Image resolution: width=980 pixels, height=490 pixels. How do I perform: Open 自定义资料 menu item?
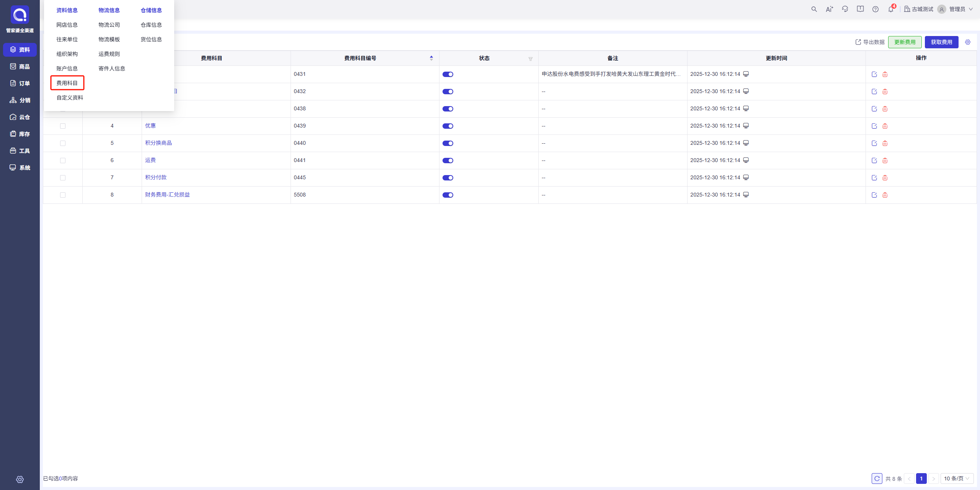pyautogui.click(x=70, y=98)
